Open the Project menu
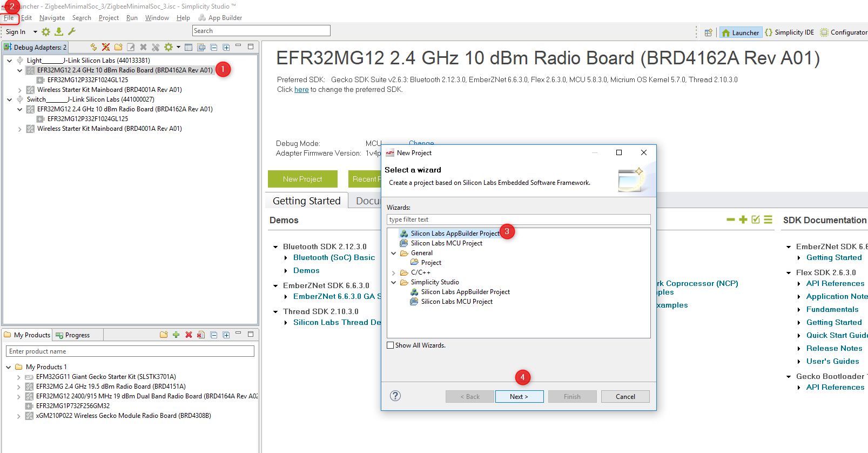Screen dimensions: 868x453 (109, 18)
